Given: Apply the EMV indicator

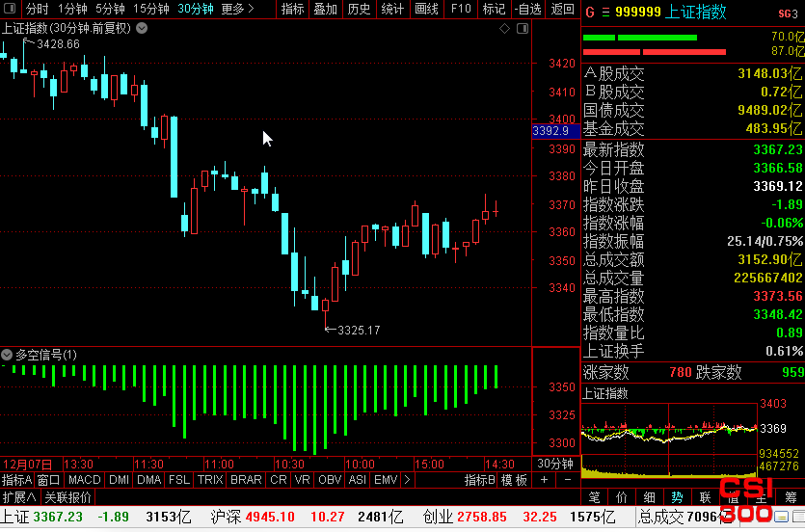Looking at the screenshot, I should coord(386,480).
